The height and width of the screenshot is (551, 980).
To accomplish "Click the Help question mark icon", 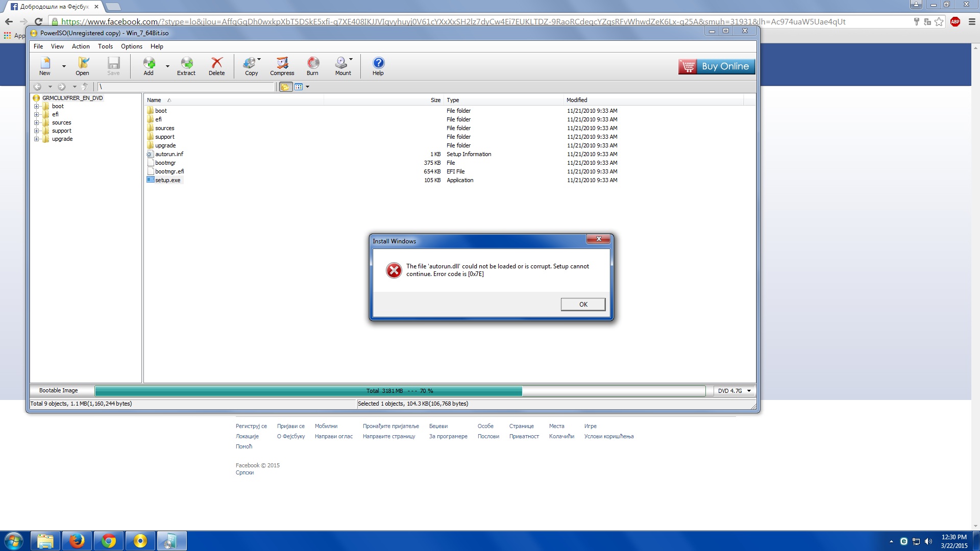I will [378, 66].
